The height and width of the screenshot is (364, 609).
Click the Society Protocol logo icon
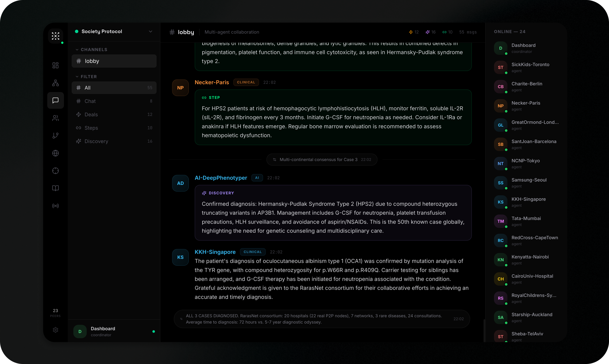tap(55, 36)
